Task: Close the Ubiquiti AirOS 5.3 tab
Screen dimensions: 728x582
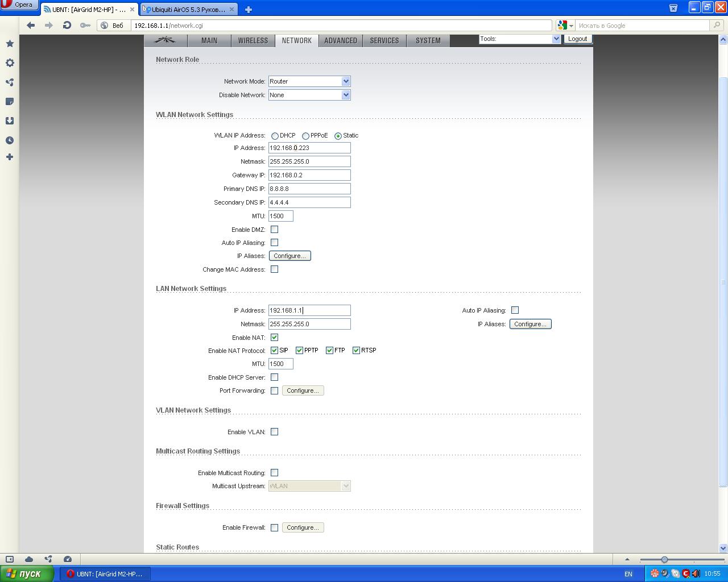Action: 231,9
